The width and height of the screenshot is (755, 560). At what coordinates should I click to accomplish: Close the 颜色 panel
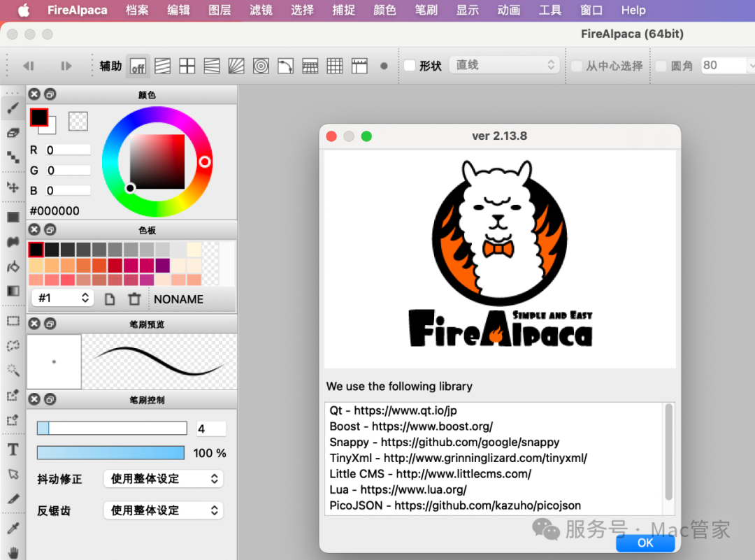pos(34,94)
